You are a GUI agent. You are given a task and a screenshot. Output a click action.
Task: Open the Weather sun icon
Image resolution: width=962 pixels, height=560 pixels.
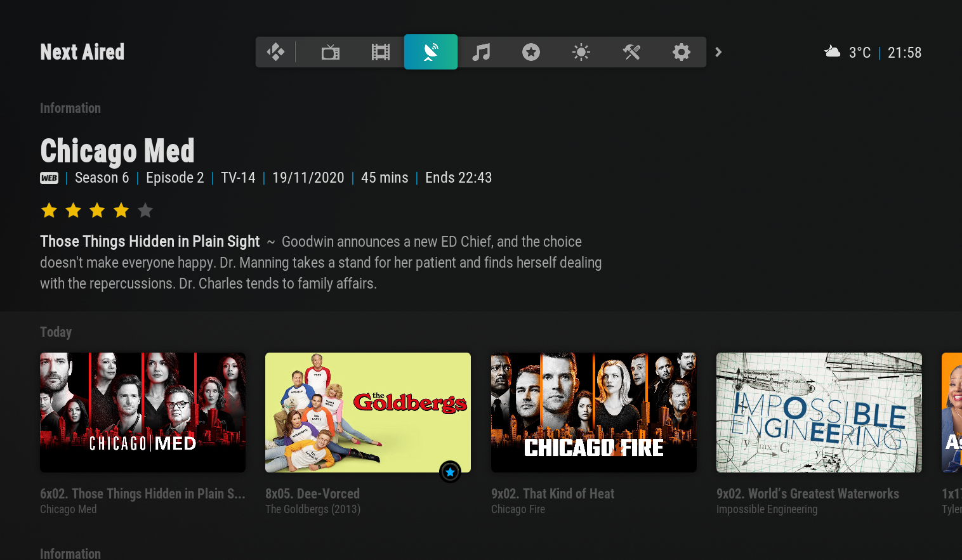[x=581, y=52]
